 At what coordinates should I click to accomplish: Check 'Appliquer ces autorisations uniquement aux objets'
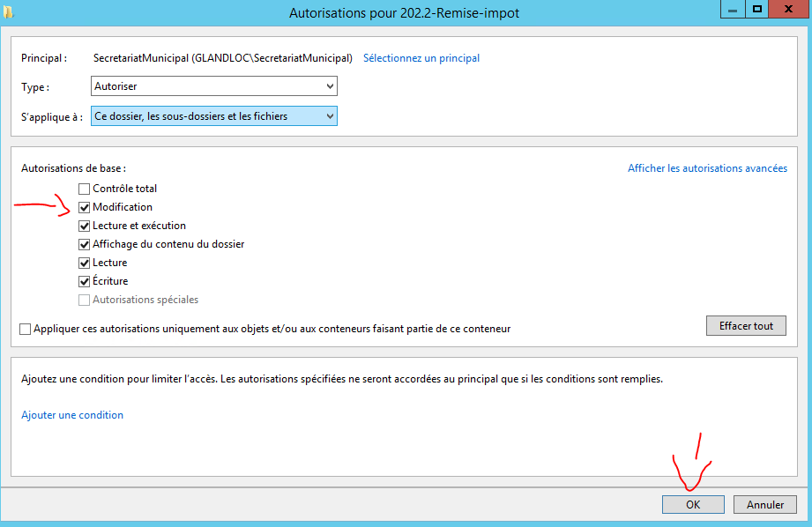pyautogui.click(x=26, y=329)
